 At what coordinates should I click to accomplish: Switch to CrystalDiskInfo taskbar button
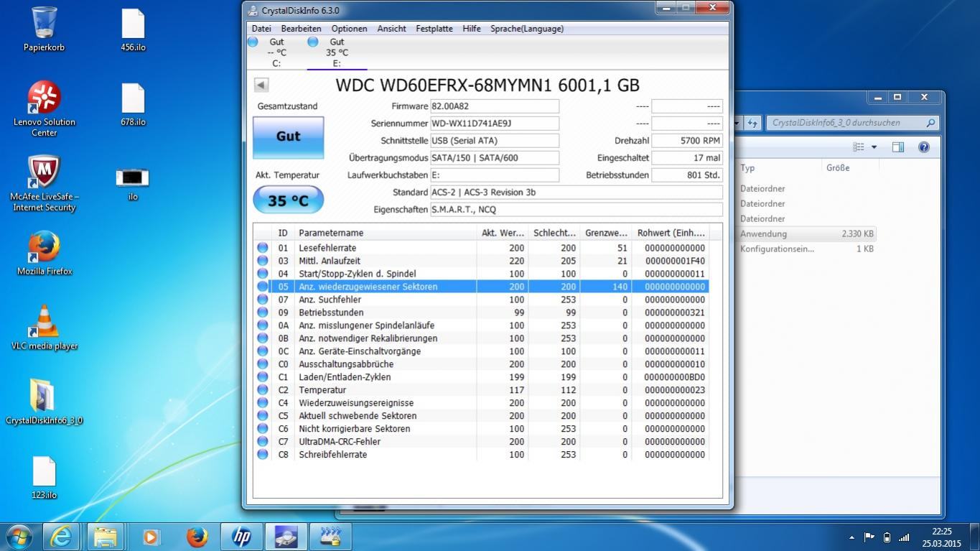(286, 537)
